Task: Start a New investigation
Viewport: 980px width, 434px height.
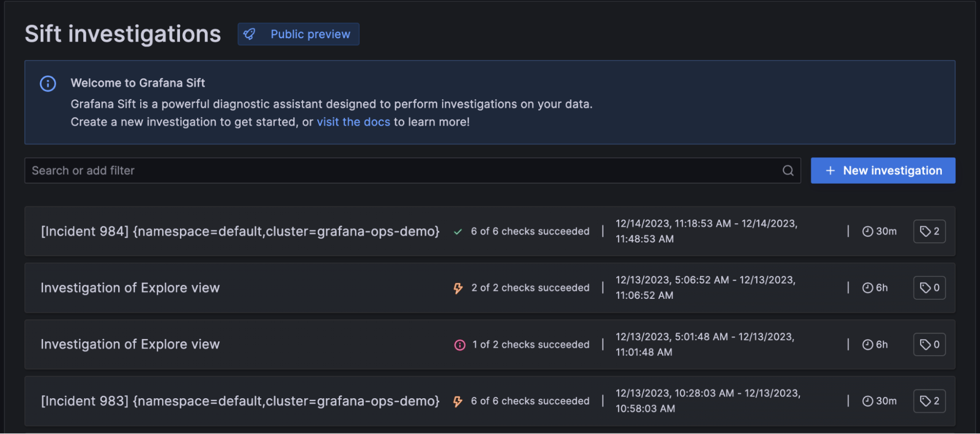Action: [x=882, y=170]
